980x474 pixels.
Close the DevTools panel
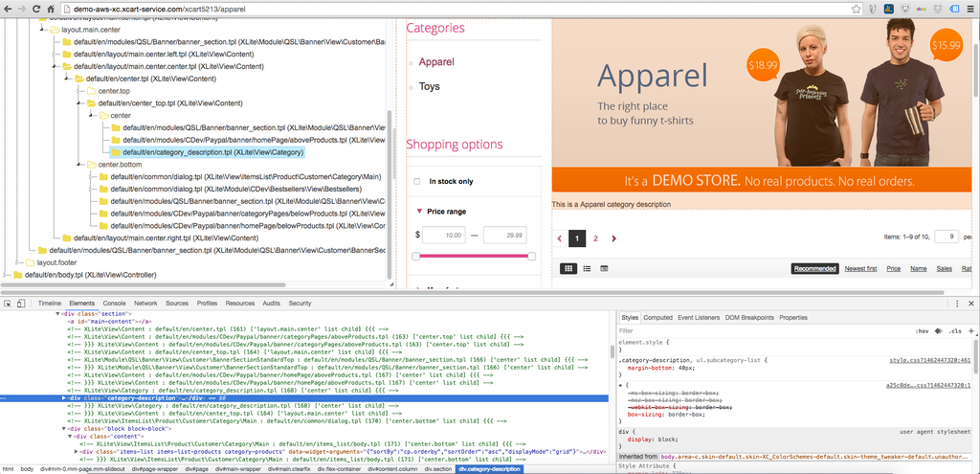click(972, 304)
